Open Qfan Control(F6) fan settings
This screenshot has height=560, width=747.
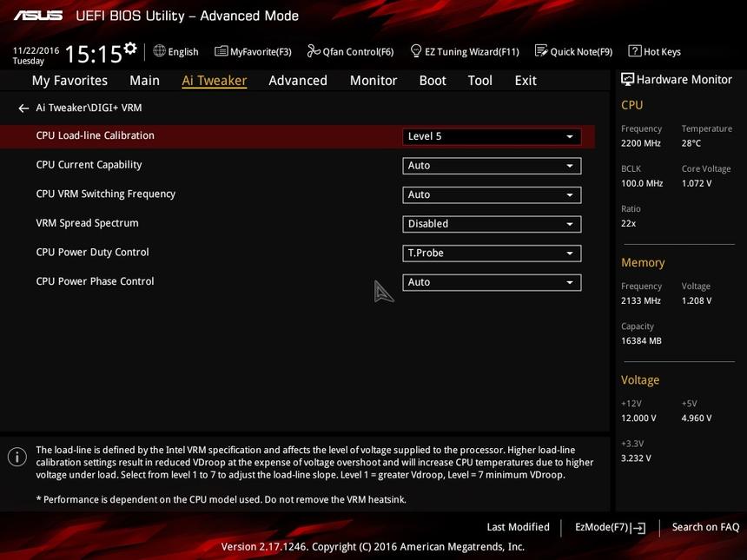(x=350, y=51)
